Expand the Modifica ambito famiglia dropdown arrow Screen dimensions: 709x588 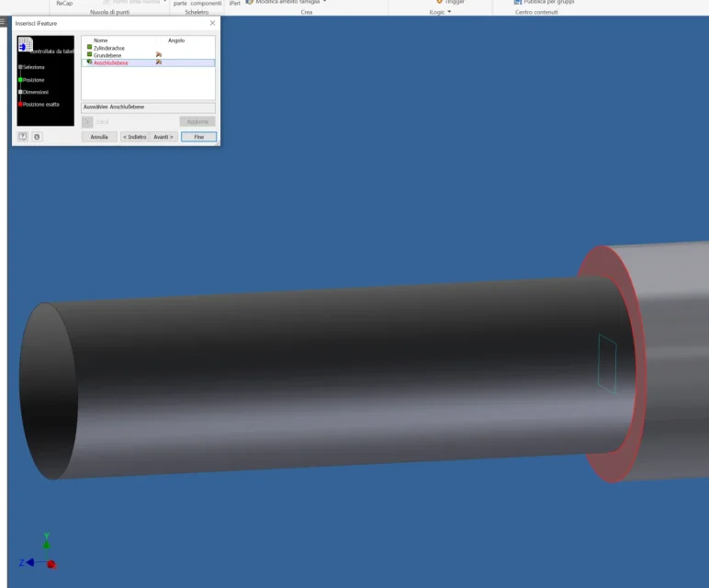[x=325, y=1]
